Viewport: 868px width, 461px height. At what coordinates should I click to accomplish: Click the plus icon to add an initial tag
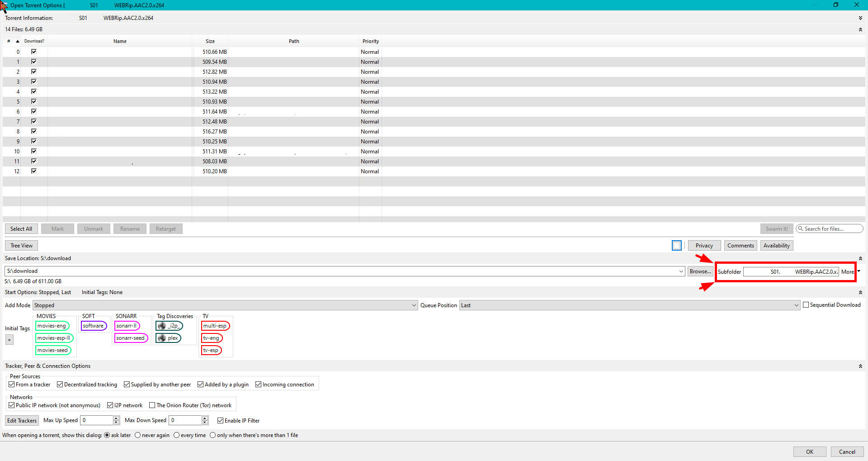9,340
